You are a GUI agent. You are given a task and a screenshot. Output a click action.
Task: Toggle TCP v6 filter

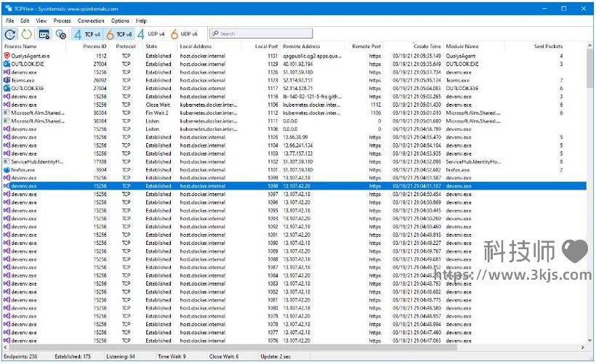[119, 35]
